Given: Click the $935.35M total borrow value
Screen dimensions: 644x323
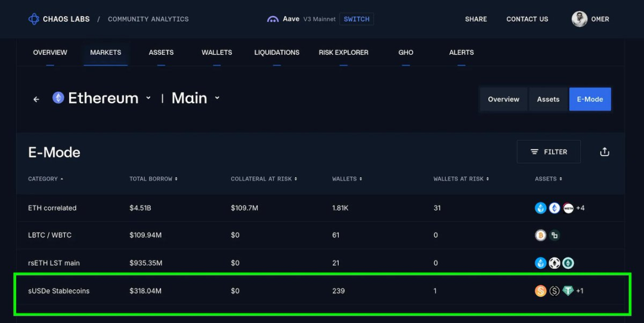Looking at the screenshot, I should [146, 263].
